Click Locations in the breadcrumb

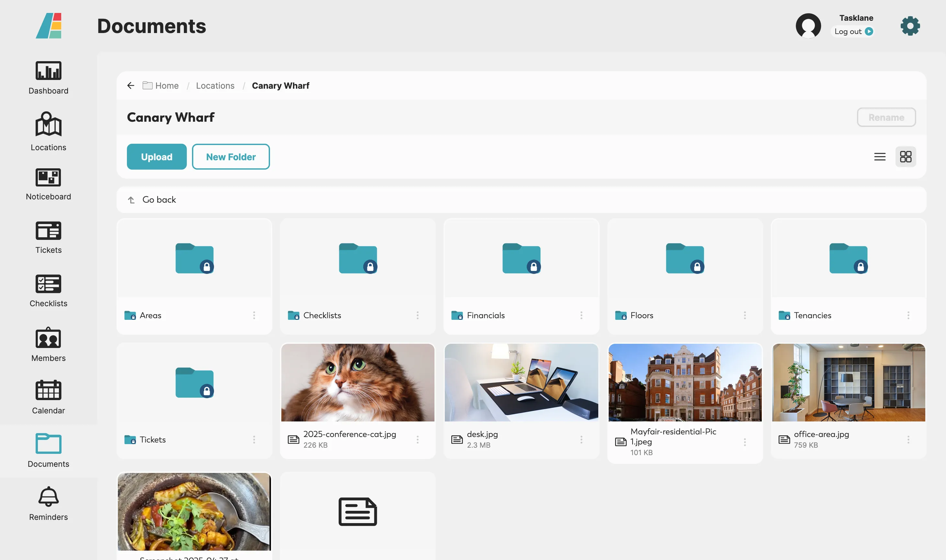[x=215, y=86]
